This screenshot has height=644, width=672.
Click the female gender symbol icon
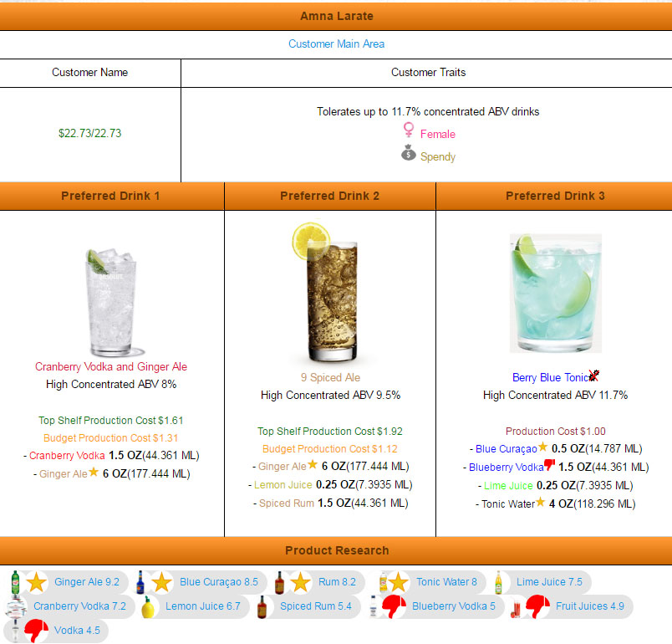(409, 130)
